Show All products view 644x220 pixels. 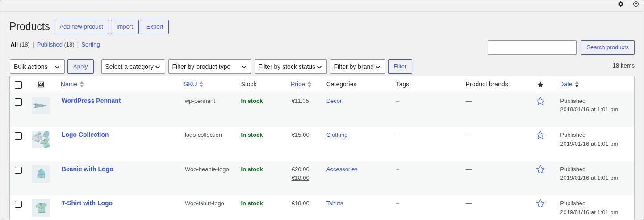tap(14, 45)
